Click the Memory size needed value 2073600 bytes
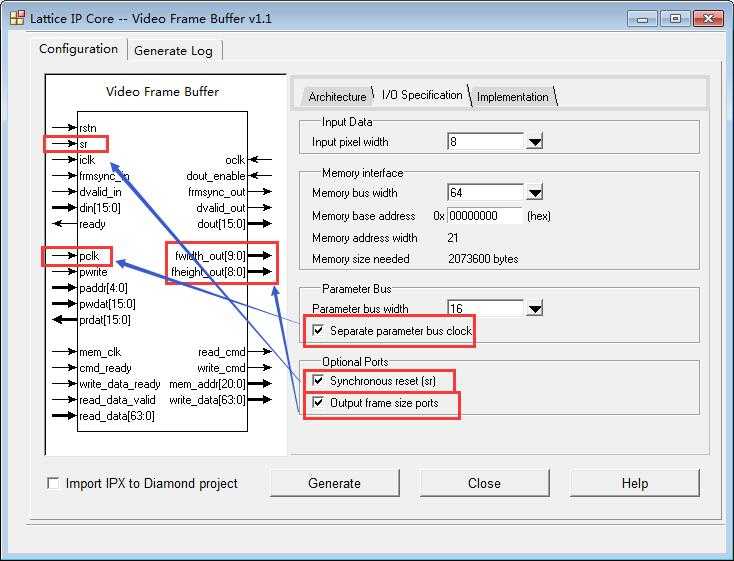Screen dimensions: 734x561 pos(483,259)
